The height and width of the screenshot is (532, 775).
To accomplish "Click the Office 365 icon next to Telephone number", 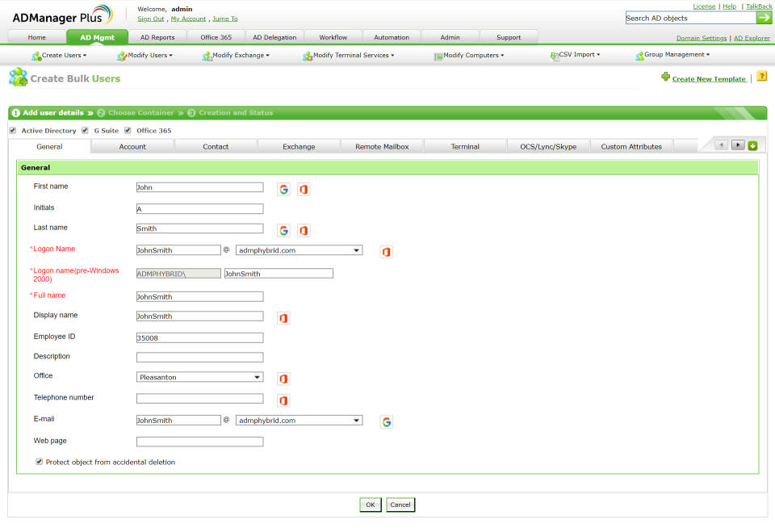I will click(x=283, y=400).
